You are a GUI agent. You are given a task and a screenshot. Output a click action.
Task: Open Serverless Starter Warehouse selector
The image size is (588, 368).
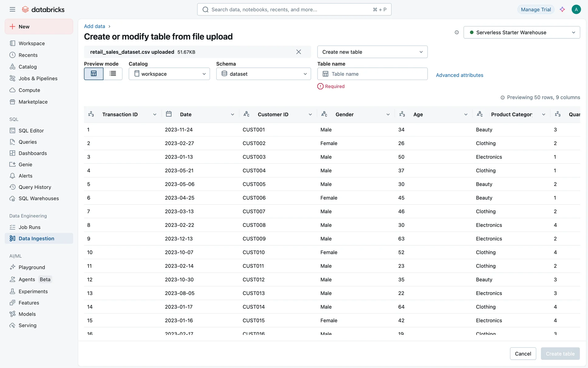pyautogui.click(x=522, y=33)
